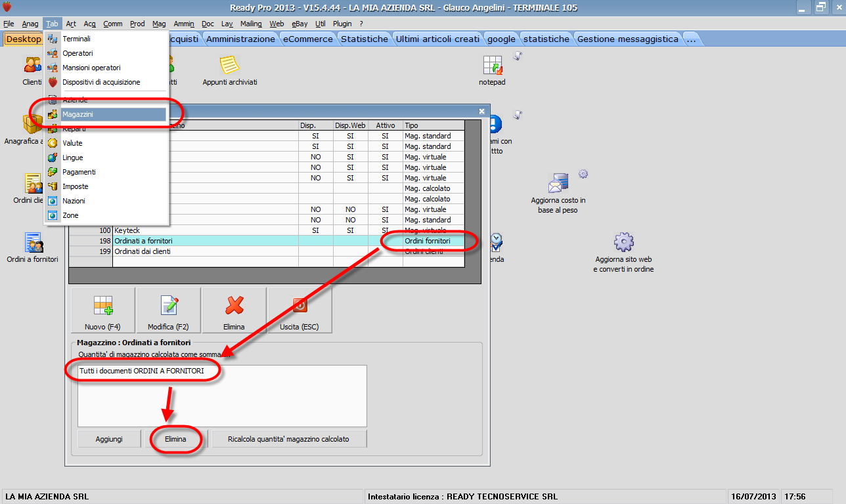Screen dimensions: 846x504
Task: Click the Disp.Web column header
Action: click(x=350, y=125)
